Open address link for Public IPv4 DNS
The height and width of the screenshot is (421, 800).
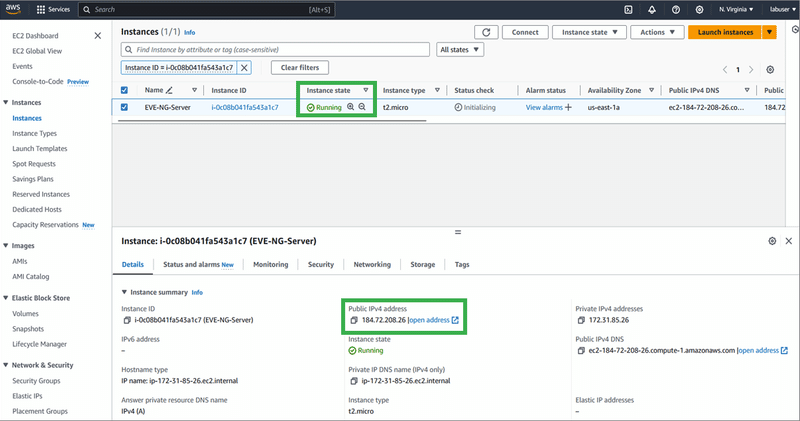pyautogui.click(x=763, y=351)
